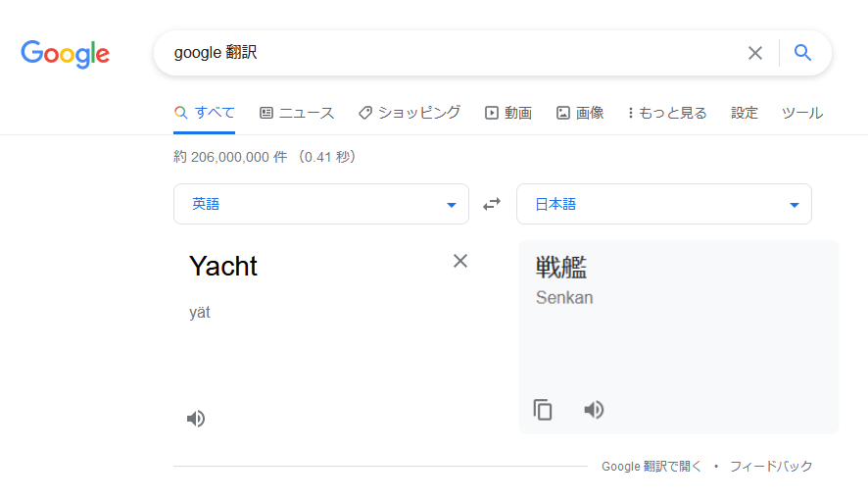Viewport: 868px width, 500px height.
Task: Clear the search box with X icon
Action: click(x=755, y=53)
